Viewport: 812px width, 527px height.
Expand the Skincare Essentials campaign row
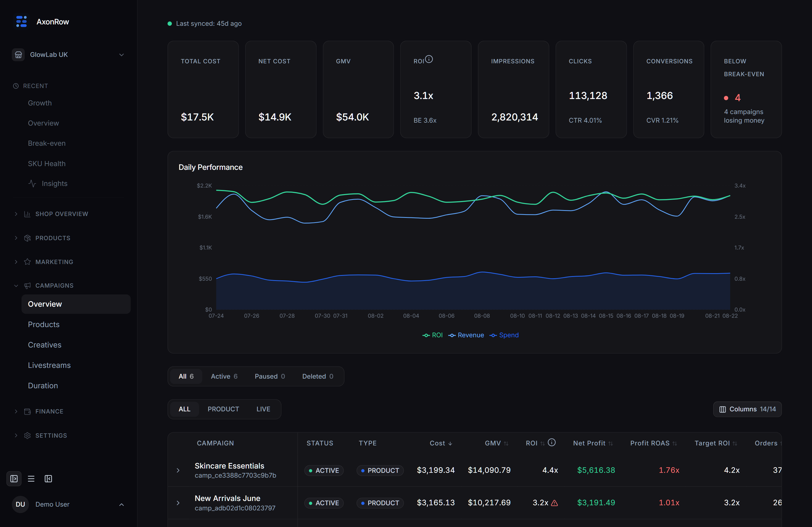point(178,470)
